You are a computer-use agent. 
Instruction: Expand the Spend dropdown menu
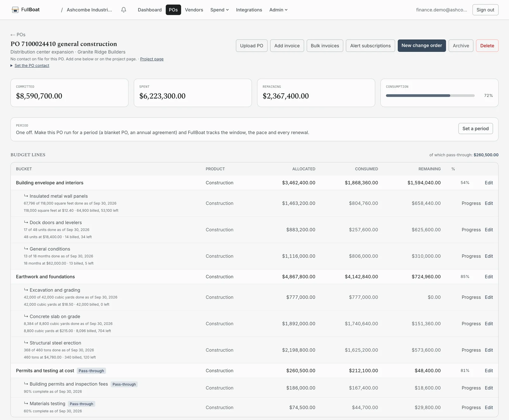pyautogui.click(x=220, y=10)
